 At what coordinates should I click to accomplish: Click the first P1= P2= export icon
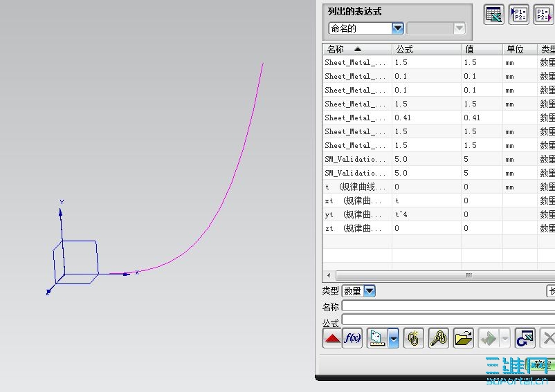(519, 15)
